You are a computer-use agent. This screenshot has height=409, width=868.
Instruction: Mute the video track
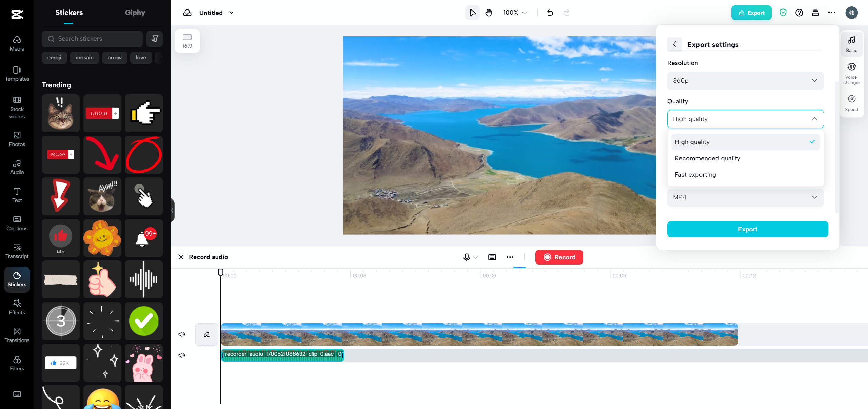pos(181,334)
